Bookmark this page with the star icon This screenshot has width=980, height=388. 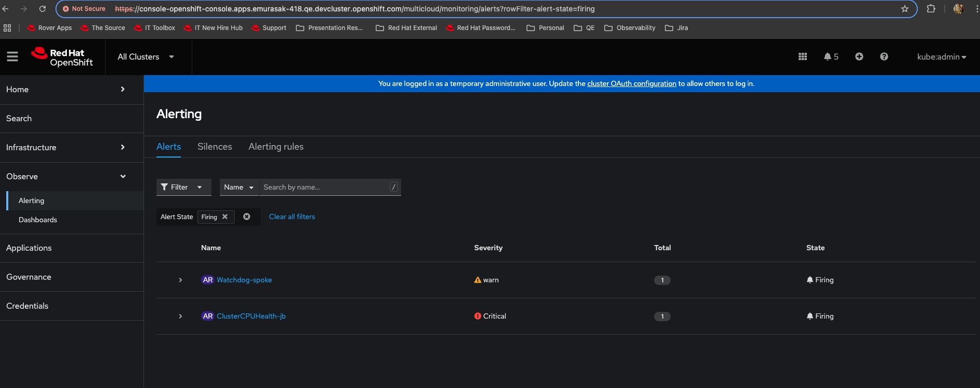coord(905,9)
